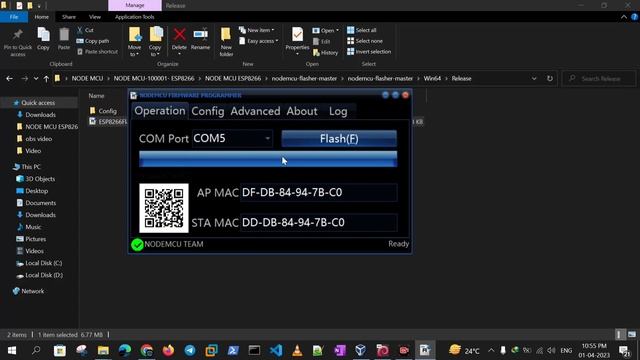Click History in the ribbon
Screen dimensions: 640x360
(x=325, y=52)
